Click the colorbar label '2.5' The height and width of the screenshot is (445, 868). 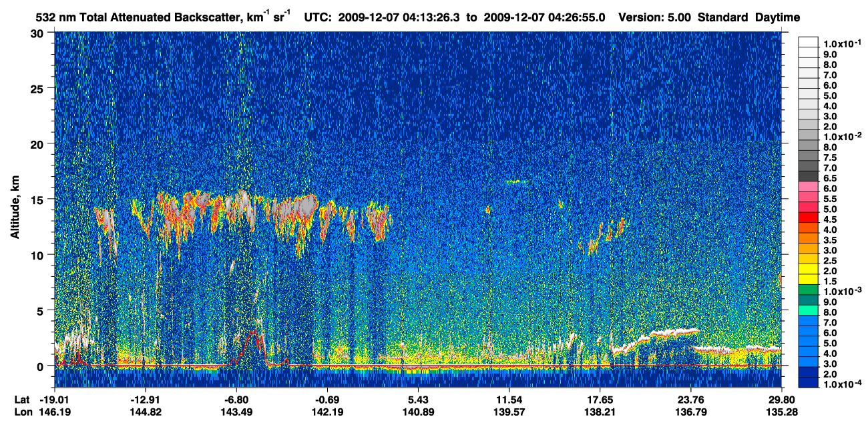pos(831,261)
